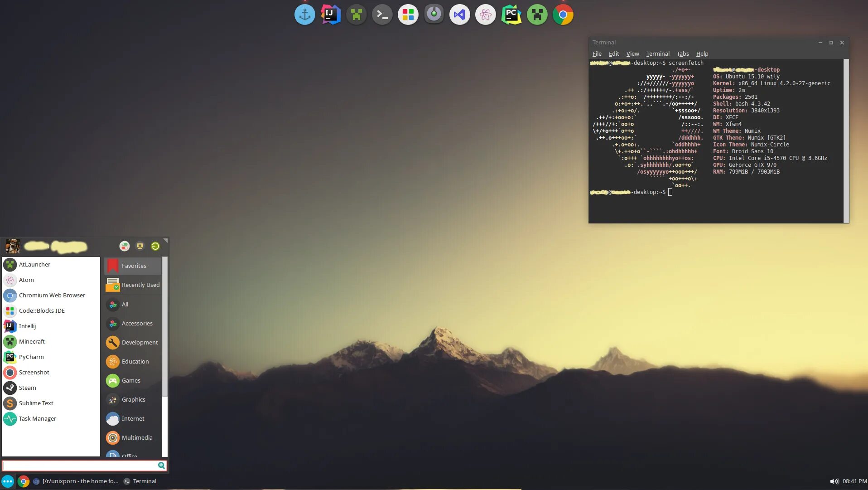This screenshot has height=490, width=868.
Task: Focus the application menu search field
Action: pyautogui.click(x=85, y=466)
